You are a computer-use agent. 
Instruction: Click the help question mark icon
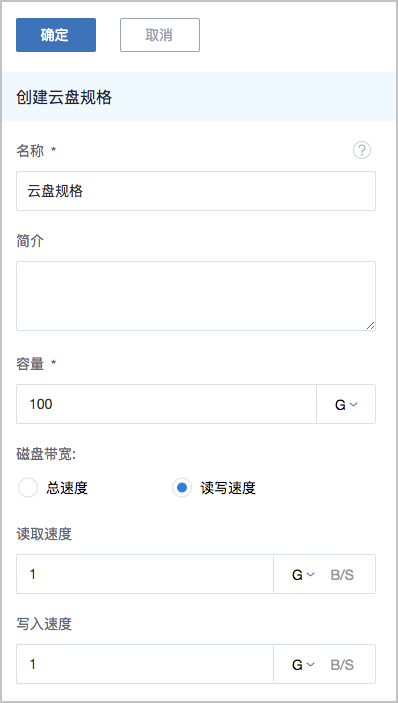(x=362, y=151)
